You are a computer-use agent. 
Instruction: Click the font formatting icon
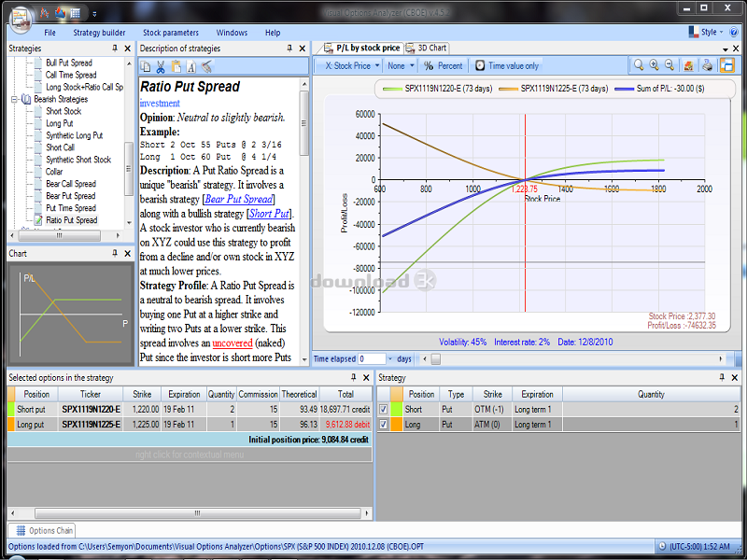pos(190,66)
